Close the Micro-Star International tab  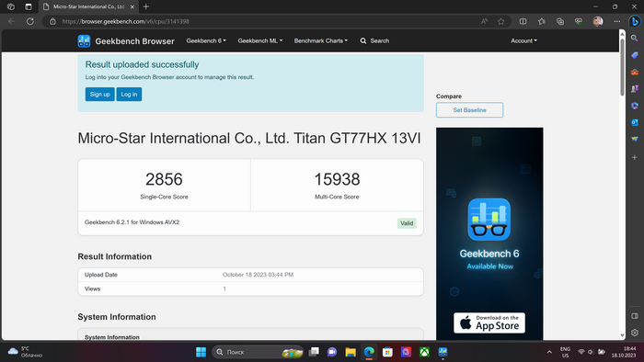click(x=132, y=7)
